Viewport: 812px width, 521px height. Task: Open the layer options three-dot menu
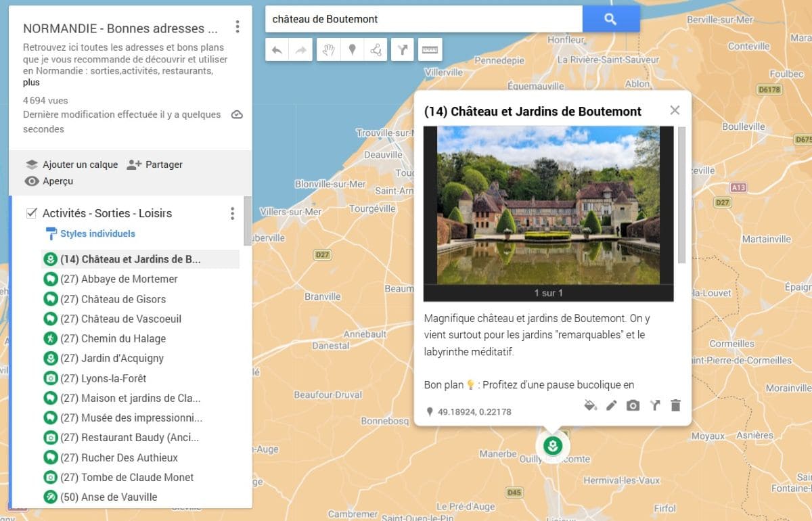[x=232, y=213]
